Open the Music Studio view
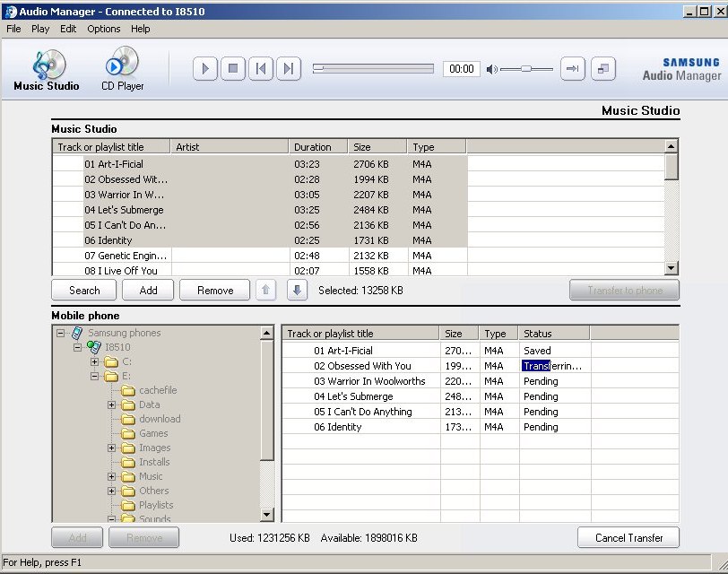Viewport: 728px width, 574px height. (x=46, y=71)
